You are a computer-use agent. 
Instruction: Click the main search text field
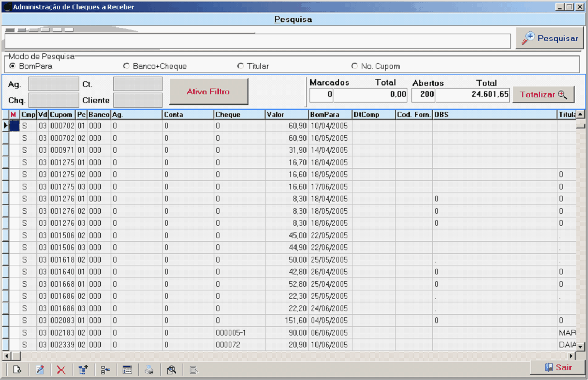click(257, 41)
